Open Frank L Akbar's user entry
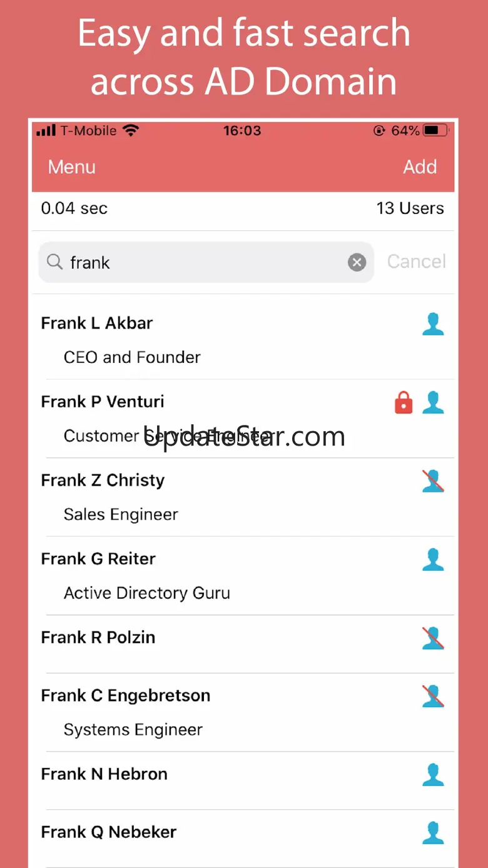 243,340
